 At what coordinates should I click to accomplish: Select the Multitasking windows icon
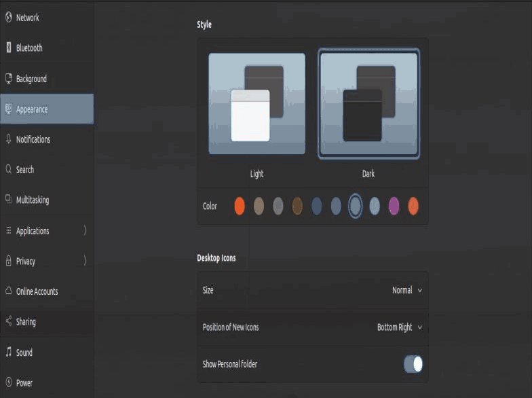[x=9, y=200]
